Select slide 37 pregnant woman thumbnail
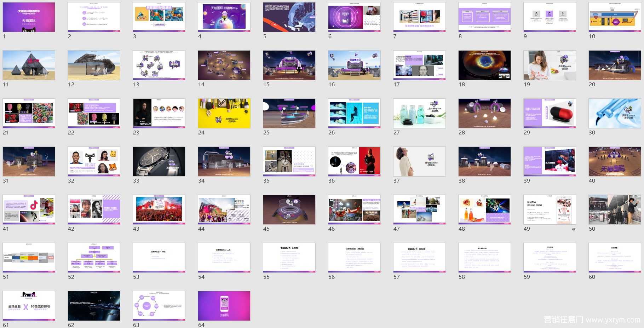Screen dimensions: 644x328 click(x=419, y=161)
